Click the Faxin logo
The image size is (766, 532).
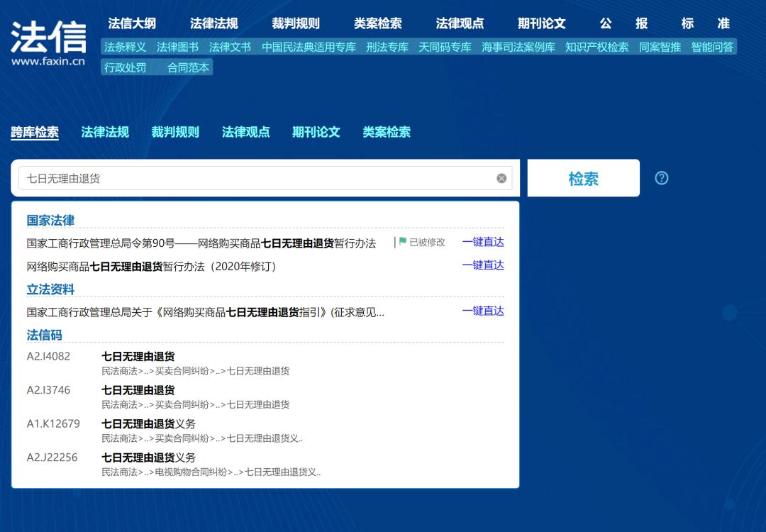48,43
